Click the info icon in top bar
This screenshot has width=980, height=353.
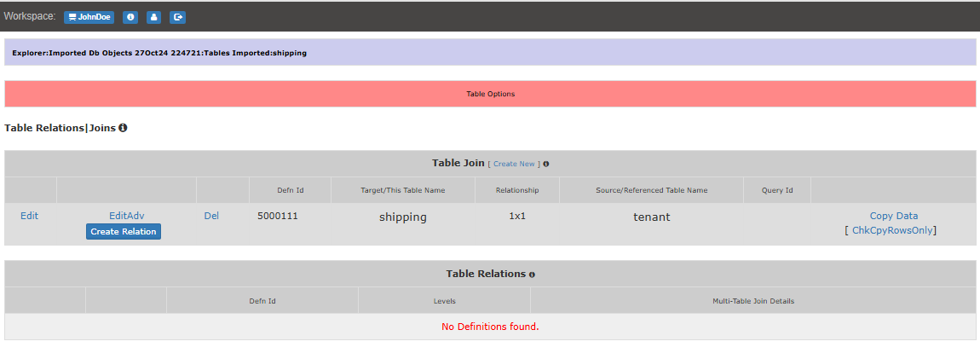(130, 18)
